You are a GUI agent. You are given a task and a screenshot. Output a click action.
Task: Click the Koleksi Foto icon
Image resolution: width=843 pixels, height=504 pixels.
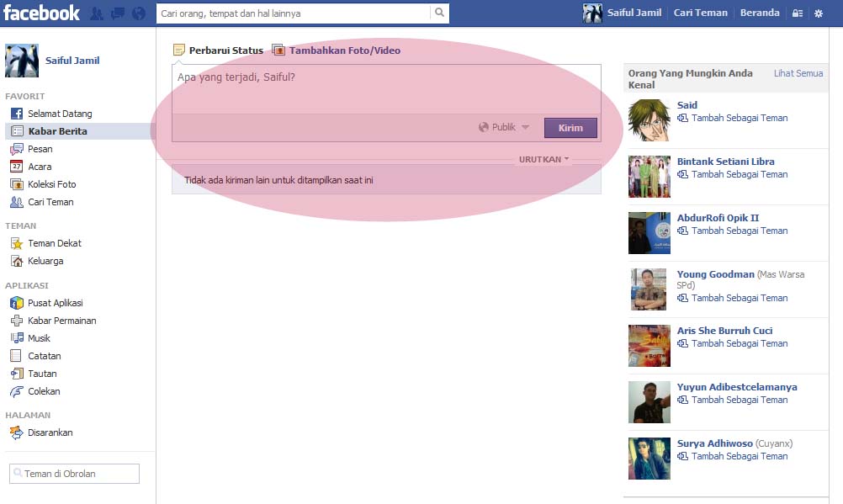point(17,184)
